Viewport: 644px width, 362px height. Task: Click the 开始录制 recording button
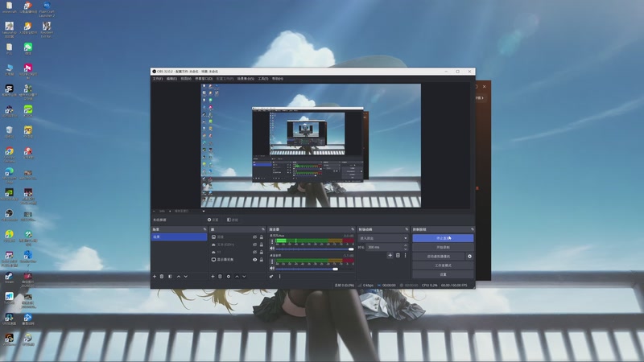tap(444, 247)
